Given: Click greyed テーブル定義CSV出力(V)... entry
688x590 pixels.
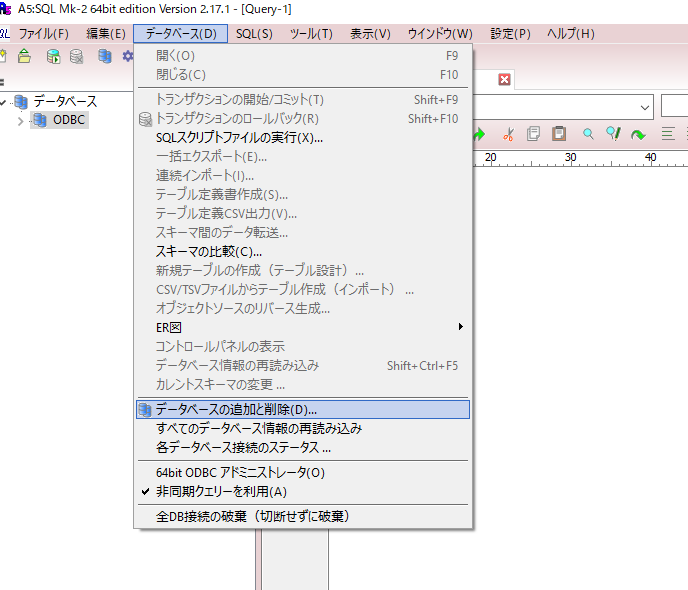Looking at the screenshot, I should [303, 213].
